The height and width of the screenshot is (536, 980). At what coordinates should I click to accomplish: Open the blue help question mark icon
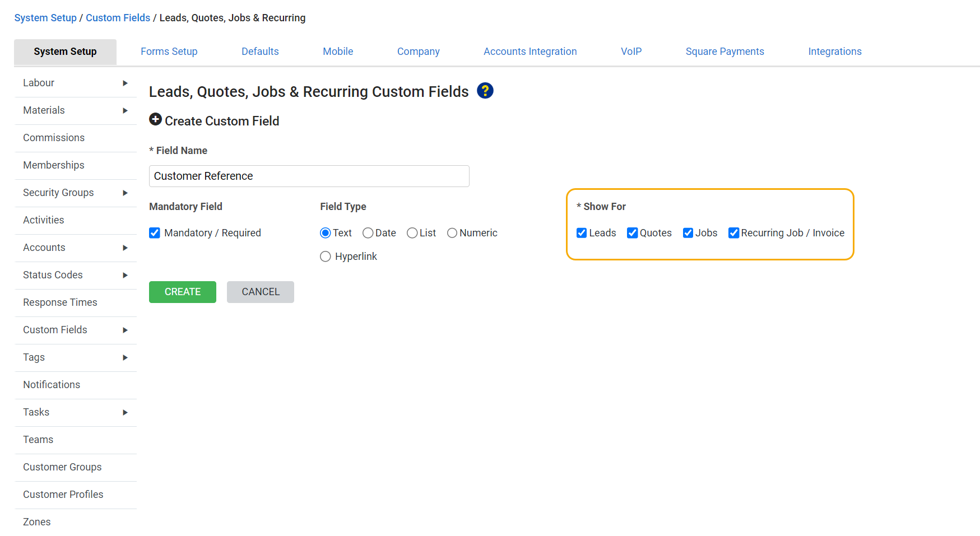tap(485, 91)
